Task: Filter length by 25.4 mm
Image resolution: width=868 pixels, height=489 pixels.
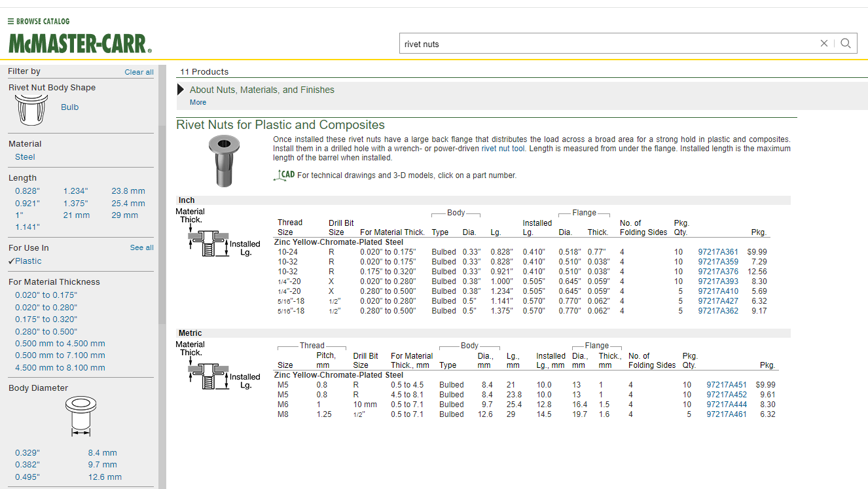Action: (x=128, y=203)
